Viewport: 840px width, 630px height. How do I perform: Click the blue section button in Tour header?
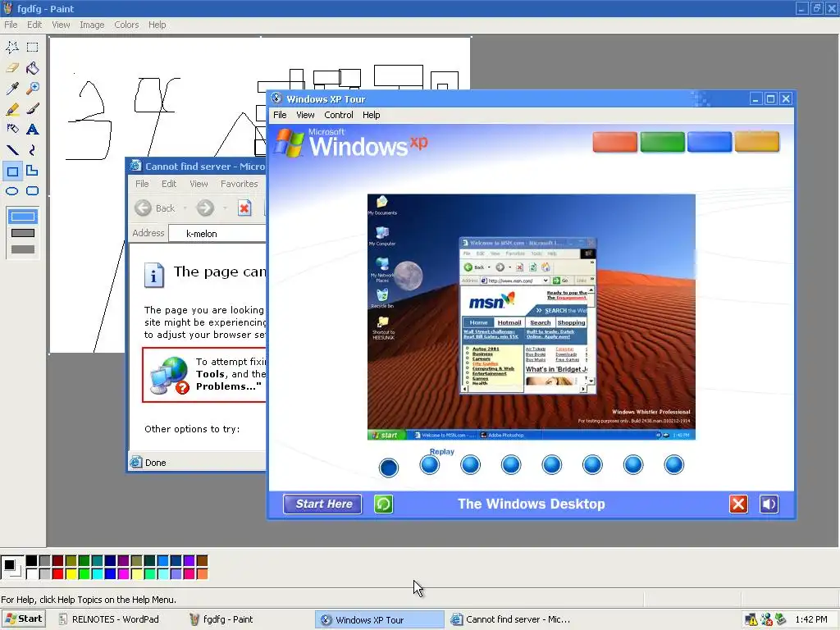[x=710, y=142]
